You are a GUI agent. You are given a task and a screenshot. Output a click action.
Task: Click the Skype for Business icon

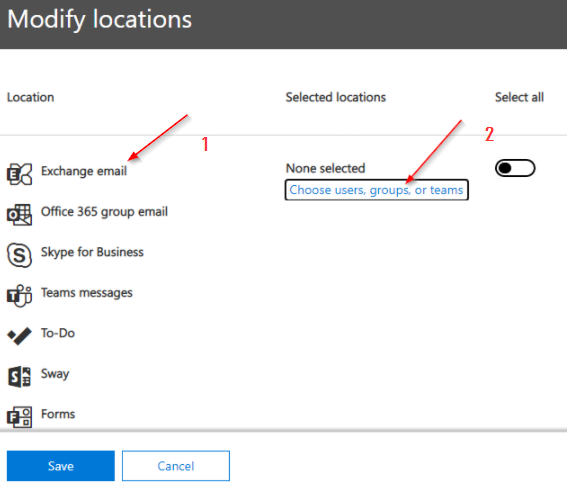point(20,255)
